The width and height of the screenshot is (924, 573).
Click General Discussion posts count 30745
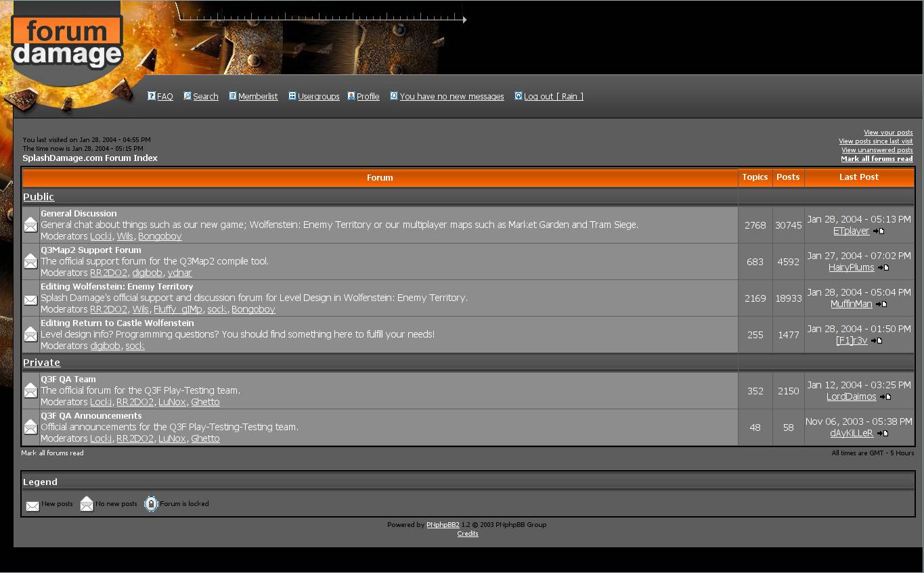click(789, 225)
